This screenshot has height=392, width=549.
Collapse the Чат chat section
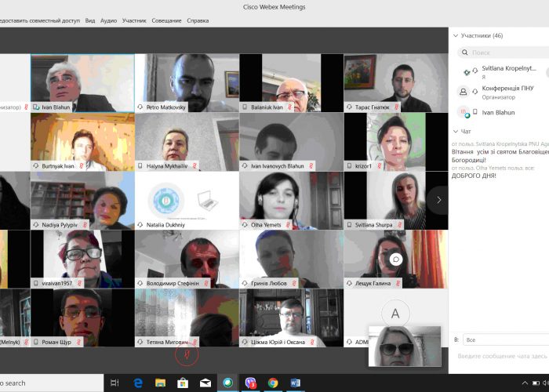pyautogui.click(x=456, y=131)
